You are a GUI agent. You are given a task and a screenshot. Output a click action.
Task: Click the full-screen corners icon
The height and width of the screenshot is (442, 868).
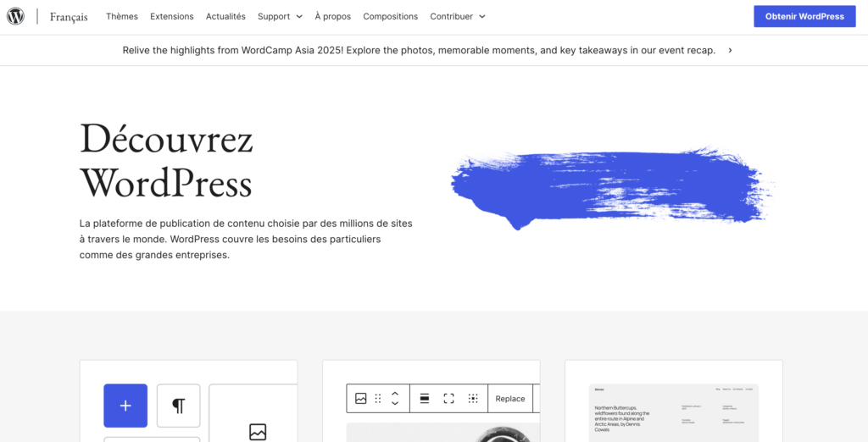click(449, 398)
